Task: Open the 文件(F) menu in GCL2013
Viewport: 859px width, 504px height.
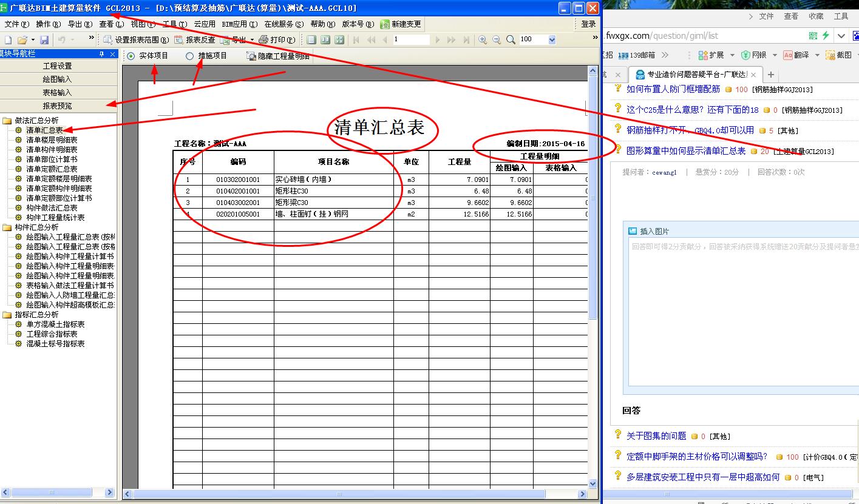Action: coord(17,24)
